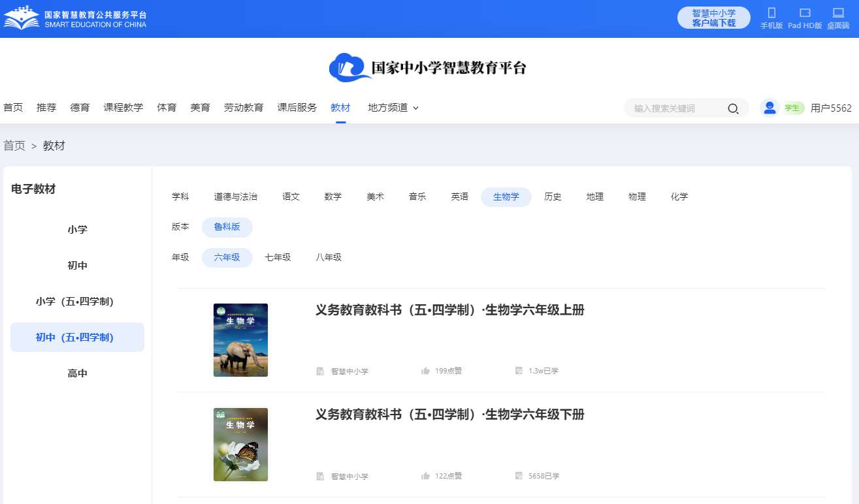Viewport: 859px width, 504px height.
Task: Click the 1.3w已学 text
Action: click(x=543, y=371)
